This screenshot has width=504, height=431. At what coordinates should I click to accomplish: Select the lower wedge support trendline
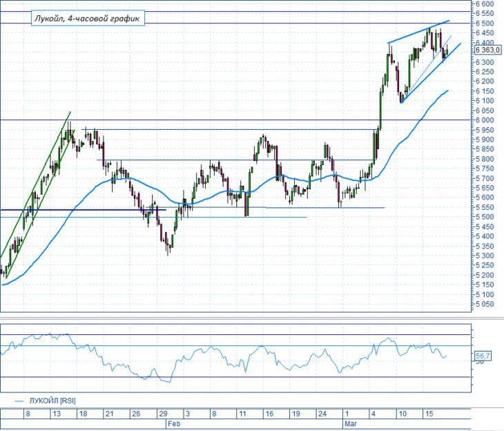[431, 73]
